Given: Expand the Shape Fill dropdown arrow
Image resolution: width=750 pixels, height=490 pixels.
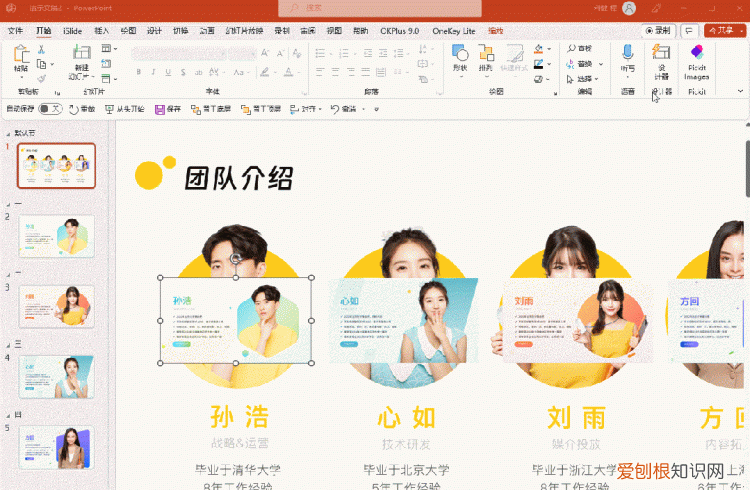Looking at the screenshot, I should pyautogui.click(x=549, y=48).
